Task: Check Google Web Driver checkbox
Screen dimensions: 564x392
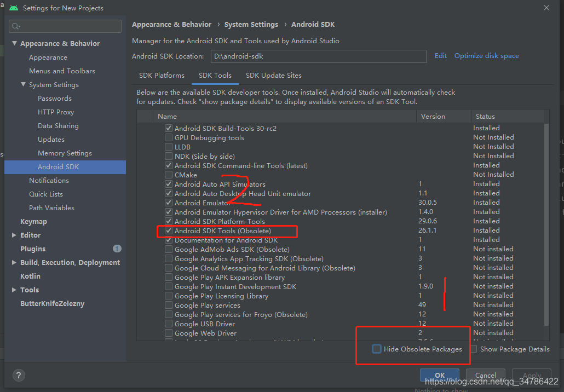Action: point(168,333)
